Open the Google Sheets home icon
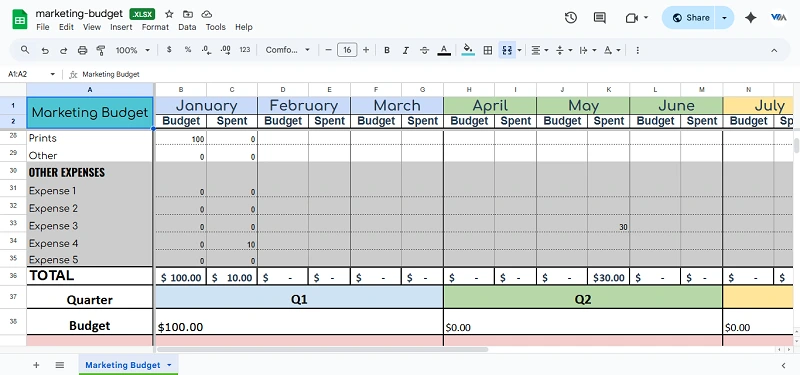This screenshot has height=375, width=800. (20, 20)
